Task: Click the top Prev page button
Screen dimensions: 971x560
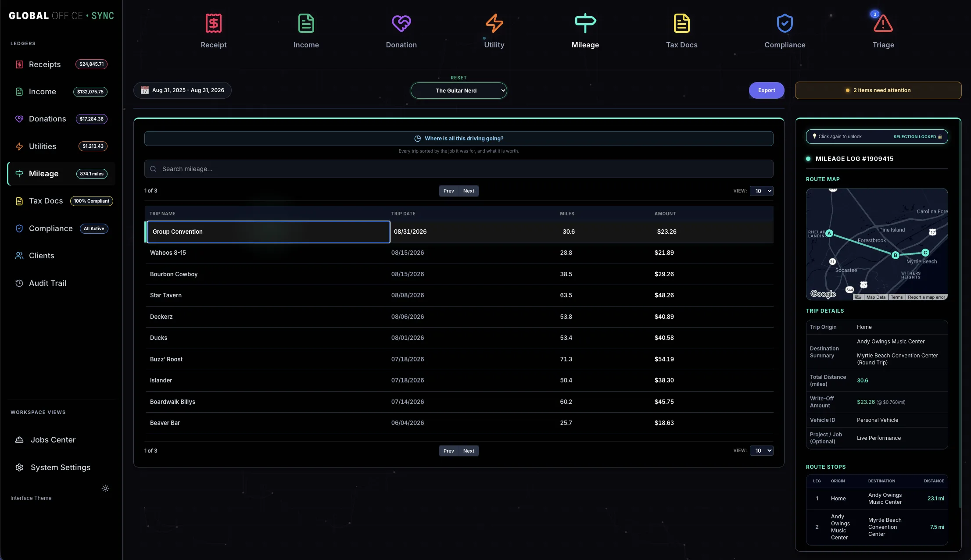Action: click(x=448, y=191)
